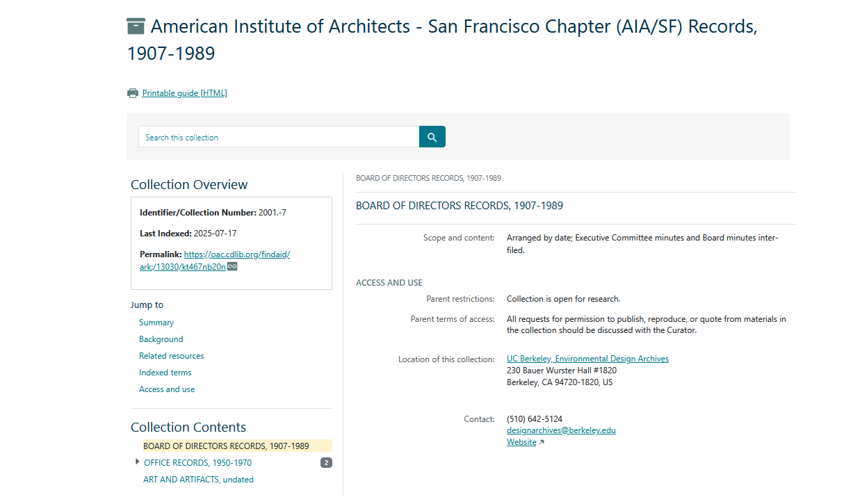Image resolution: width=853 pixels, height=504 pixels.
Task: Focus the Search this collection field
Action: tap(279, 137)
